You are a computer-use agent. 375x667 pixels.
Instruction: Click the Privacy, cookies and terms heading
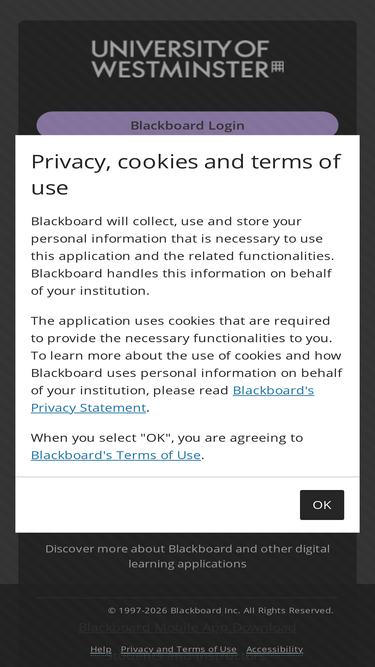(x=186, y=174)
